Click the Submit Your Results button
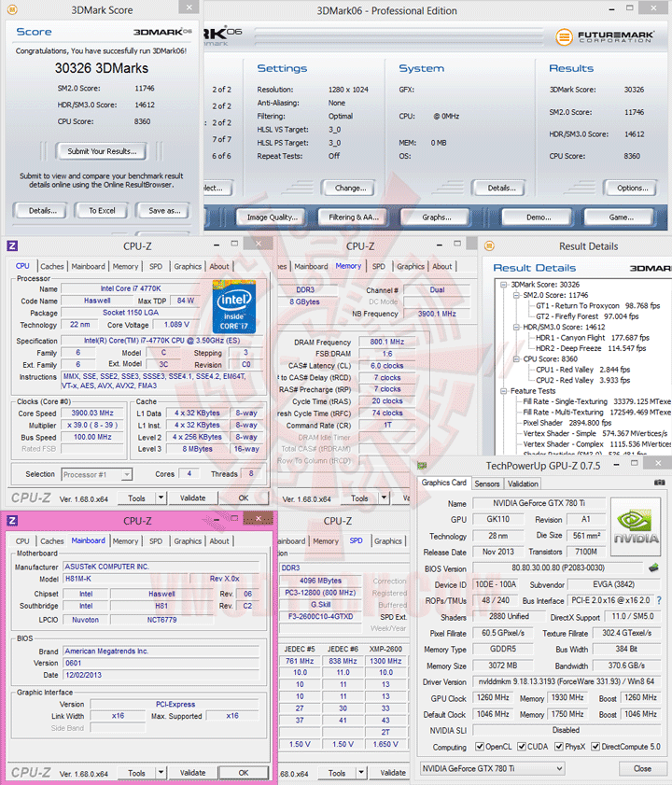The height and width of the screenshot is (785, 672). (x=102, y=151)
